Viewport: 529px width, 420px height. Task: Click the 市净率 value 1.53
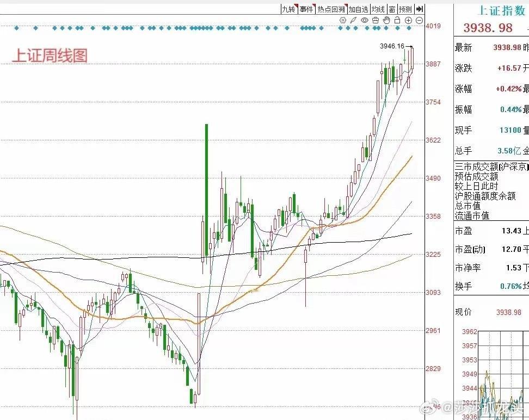click(x=513, y=268)
